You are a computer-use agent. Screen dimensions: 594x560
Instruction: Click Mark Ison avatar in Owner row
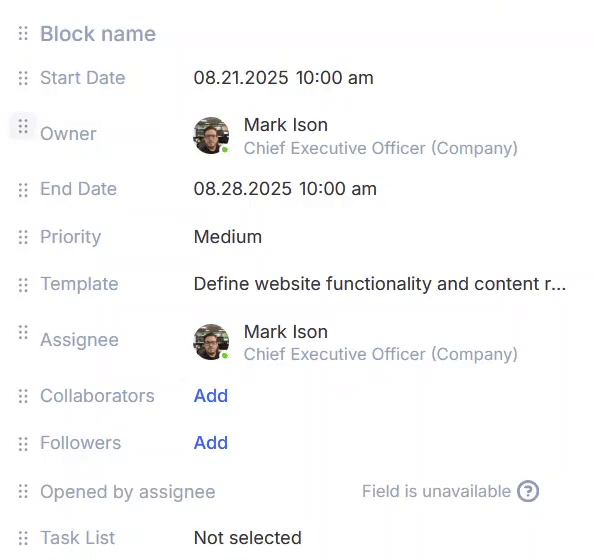[211, 135]
